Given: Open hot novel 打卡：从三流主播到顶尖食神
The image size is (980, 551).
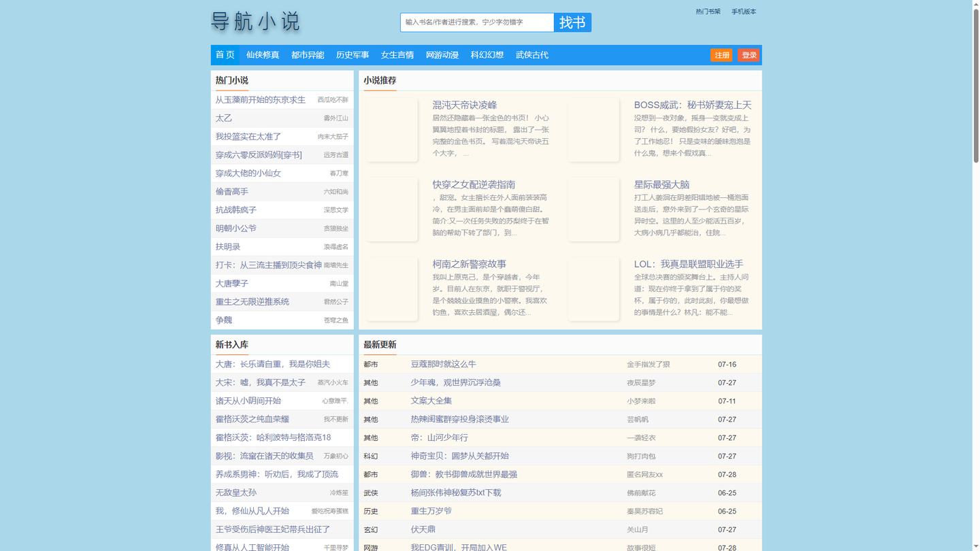Looking at the screenshot, I should coord(269,265).
